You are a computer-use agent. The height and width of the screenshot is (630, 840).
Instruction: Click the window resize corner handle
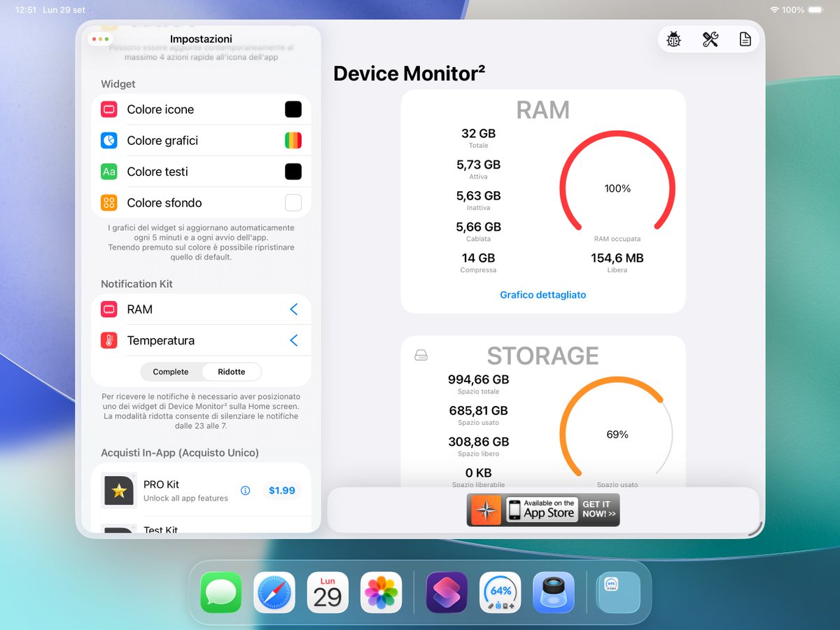pos(755,528)
